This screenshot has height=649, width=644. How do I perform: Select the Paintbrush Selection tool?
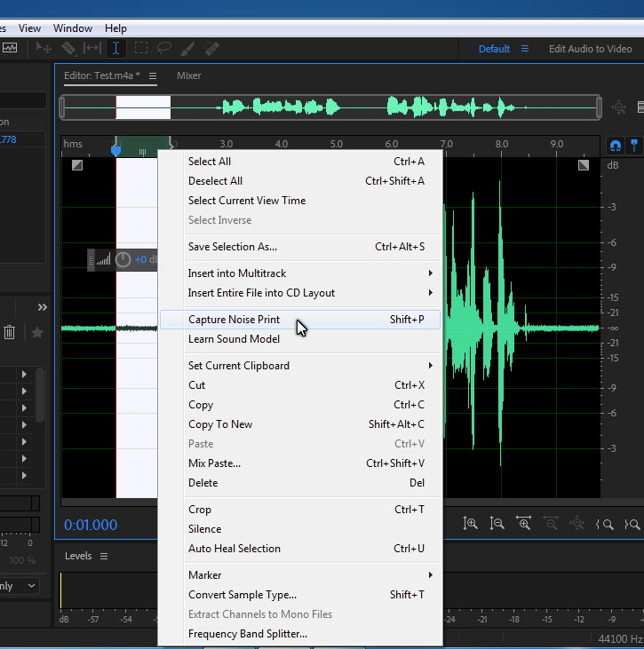click(187, 49)
